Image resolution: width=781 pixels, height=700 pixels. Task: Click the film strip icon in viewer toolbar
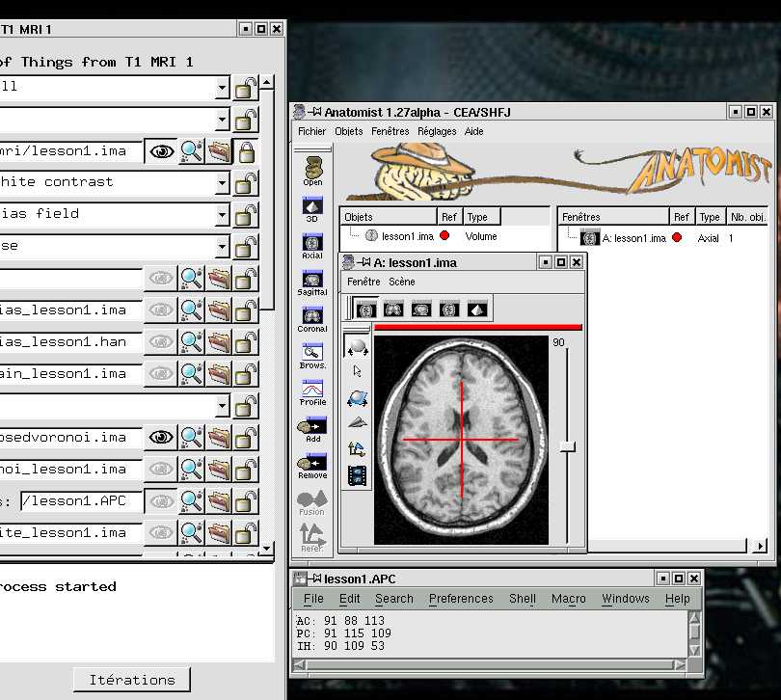[x=358, y=474]
